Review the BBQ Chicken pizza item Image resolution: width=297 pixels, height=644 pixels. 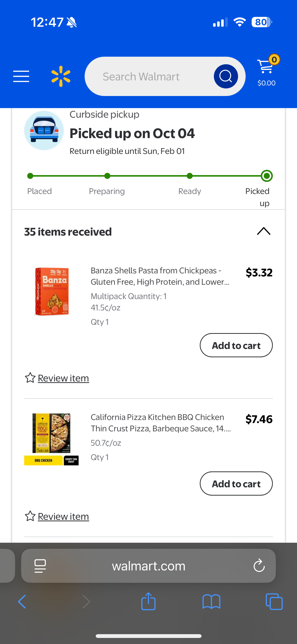(x=63, y=517)
